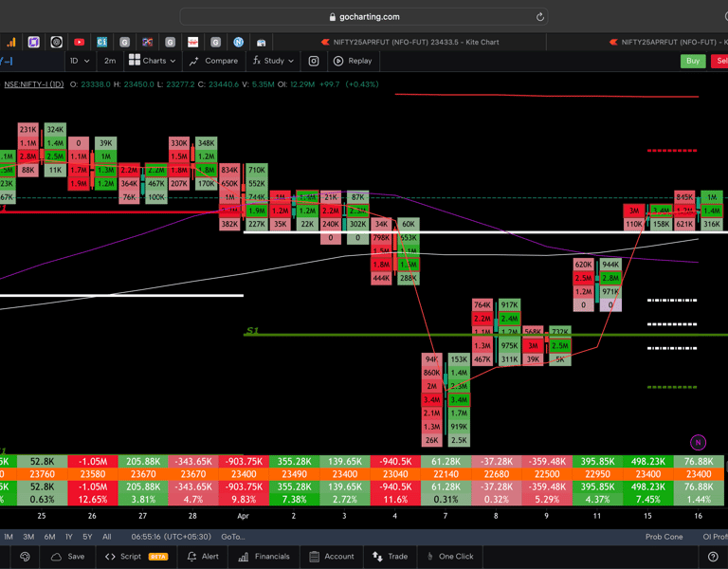728x569 pixels.
Task: Click the orange 22140 POC price cell
Action: [446, 474]
